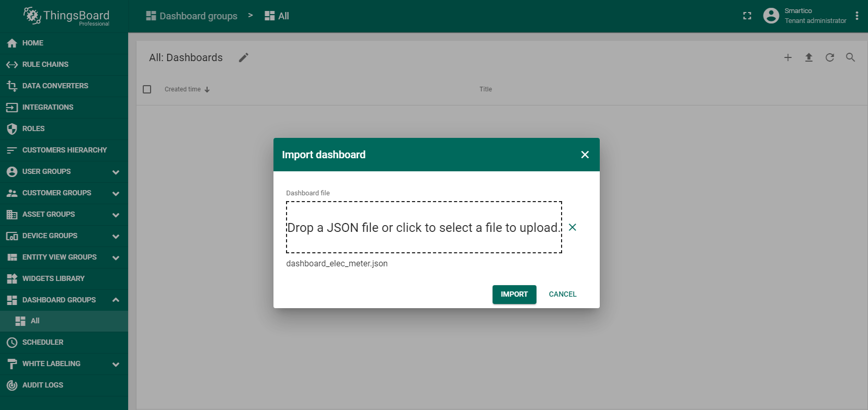Open Rule Chains from sidebar
868x410 pixels.
click(45, 64)
